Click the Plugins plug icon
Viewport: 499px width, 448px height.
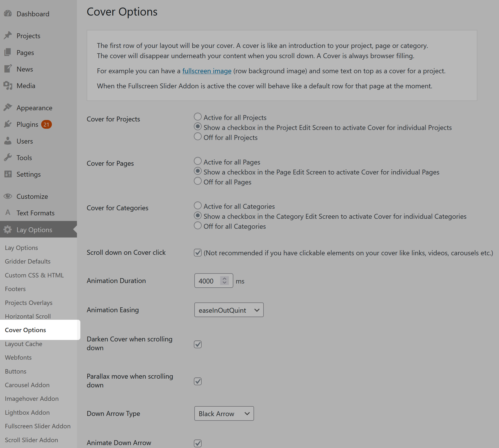[8, 124]
